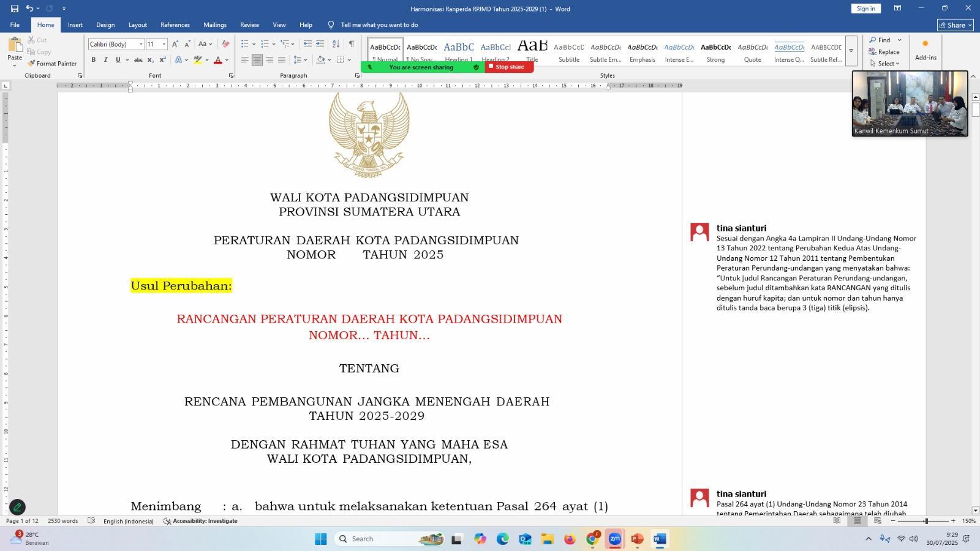Click the Sort button in Paragraph group

336,44
